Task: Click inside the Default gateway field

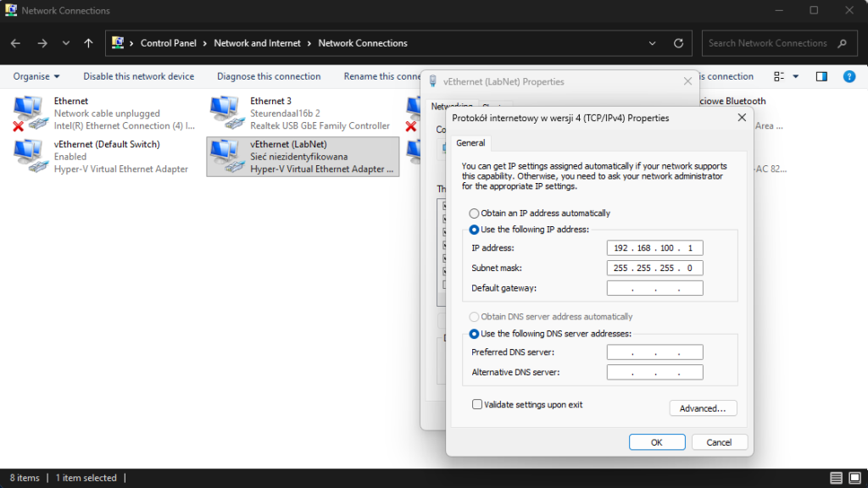Action: click(x=654, y=287)
